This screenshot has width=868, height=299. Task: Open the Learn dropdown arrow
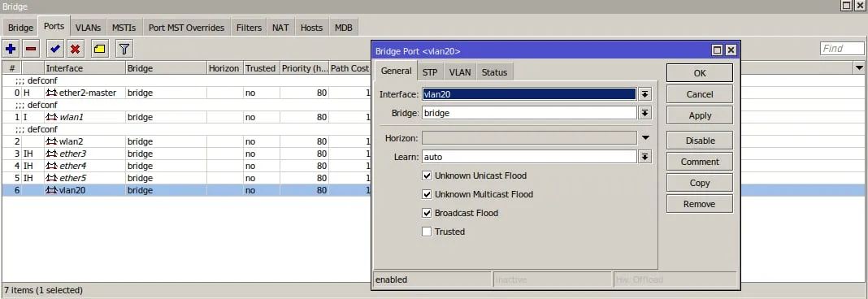pos(645,158)
